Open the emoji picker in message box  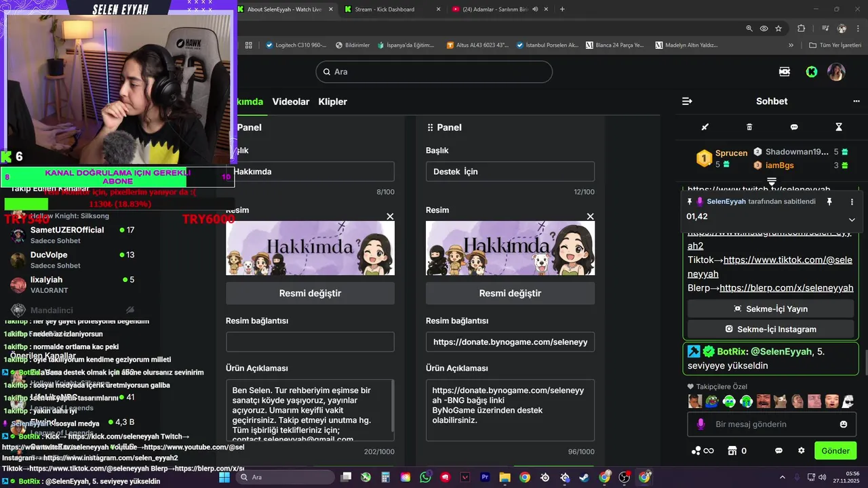click(844, 424)
